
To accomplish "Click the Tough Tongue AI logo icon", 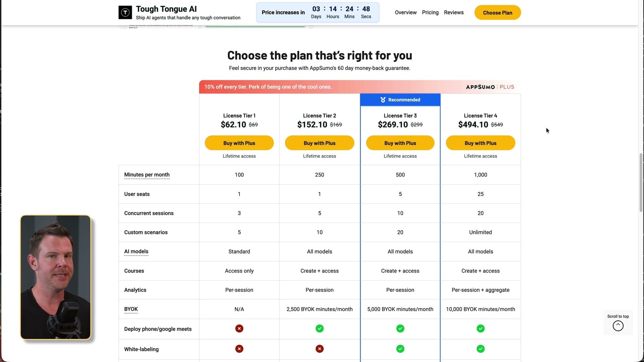I will [x=125, y=12].
